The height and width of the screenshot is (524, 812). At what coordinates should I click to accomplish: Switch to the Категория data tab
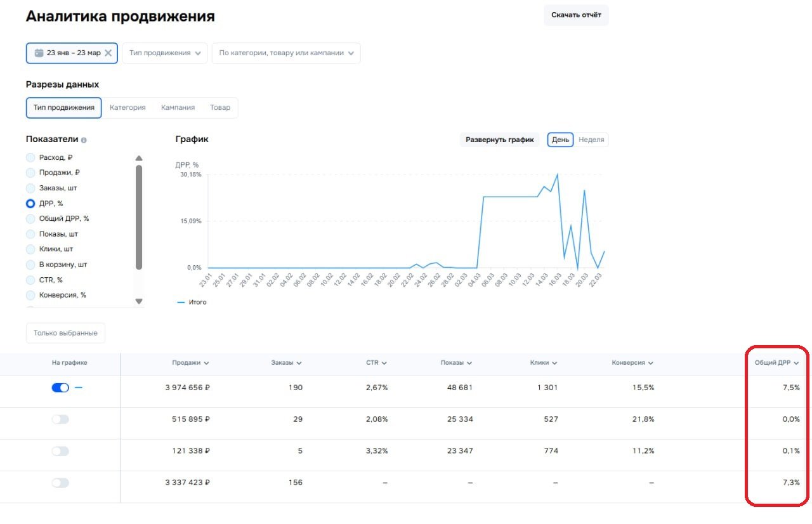point(128,108)
